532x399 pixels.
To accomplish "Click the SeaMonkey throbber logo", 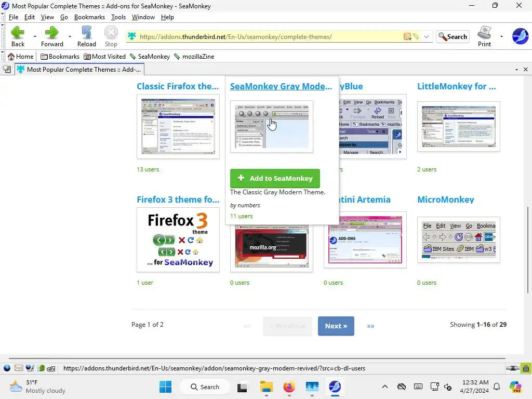I will [520, 36].
